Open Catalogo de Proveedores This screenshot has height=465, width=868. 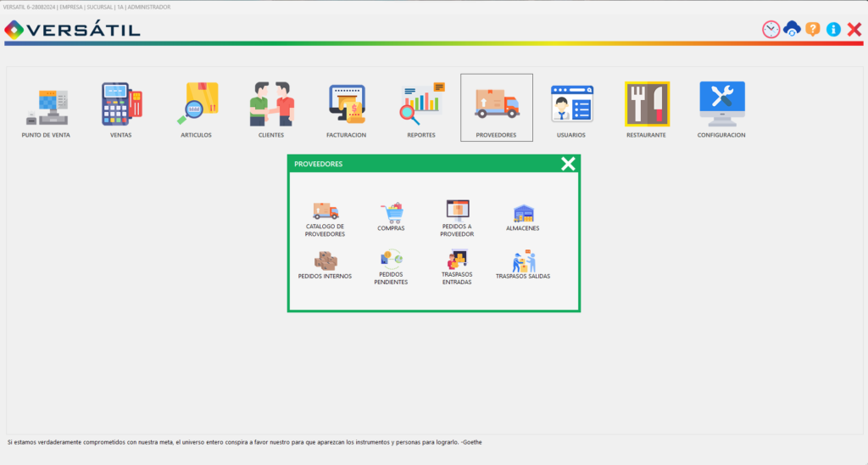[x=325, y=220]
